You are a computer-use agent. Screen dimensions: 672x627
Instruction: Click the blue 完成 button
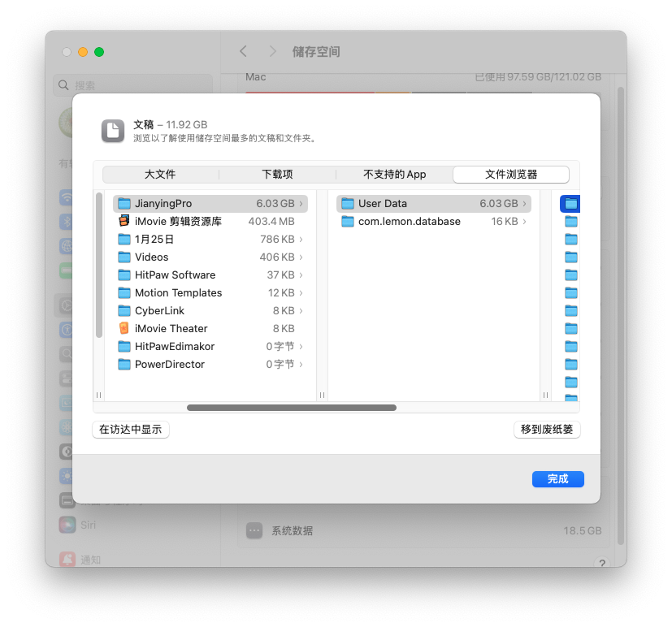pyautogui.click(x=558, y=479)
